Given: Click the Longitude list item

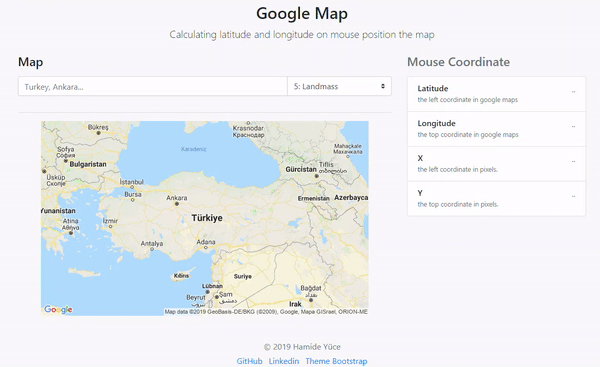Looking at the screenshot, I should (496, 129).
